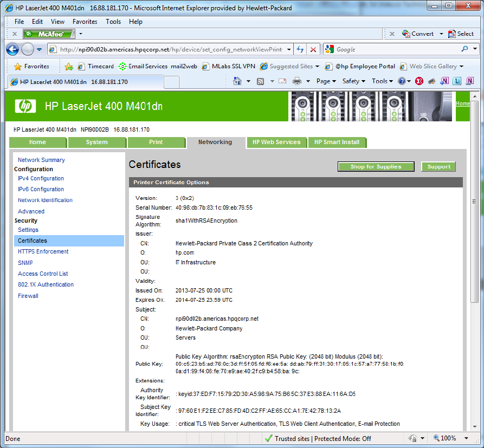Open the HTTPS Enforcement link
Viewport: 484px width, 448px height.
point(43,251)
